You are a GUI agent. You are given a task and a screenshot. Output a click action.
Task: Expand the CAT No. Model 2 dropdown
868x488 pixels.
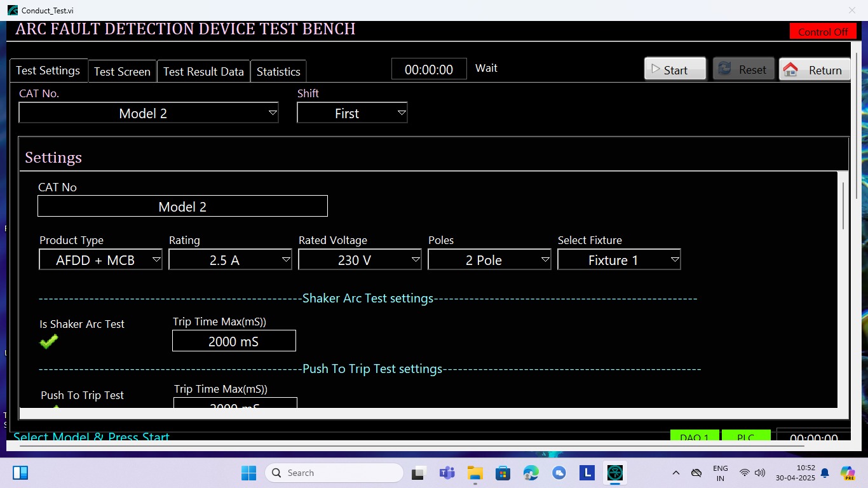coord(149,113)
